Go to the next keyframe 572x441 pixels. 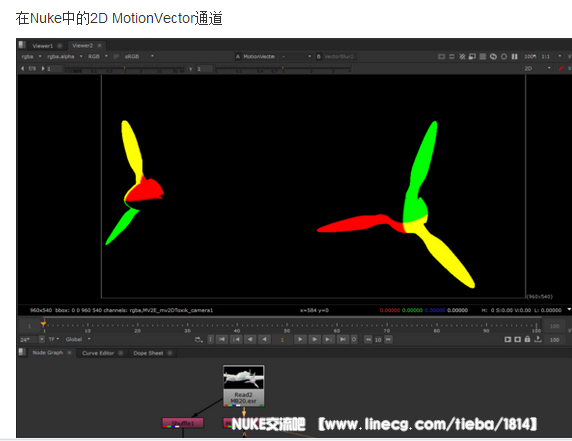328,340
